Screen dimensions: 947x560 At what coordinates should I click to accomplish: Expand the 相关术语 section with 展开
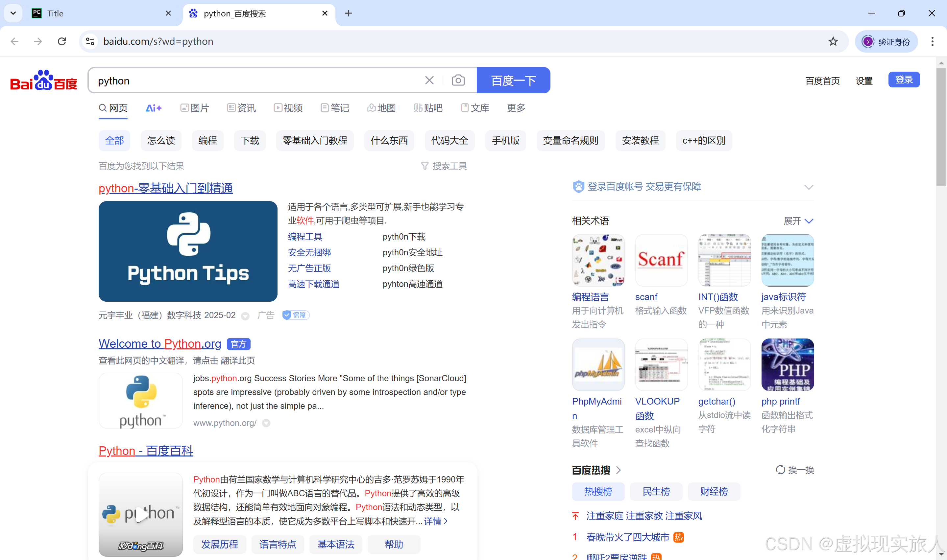point(798,221)
